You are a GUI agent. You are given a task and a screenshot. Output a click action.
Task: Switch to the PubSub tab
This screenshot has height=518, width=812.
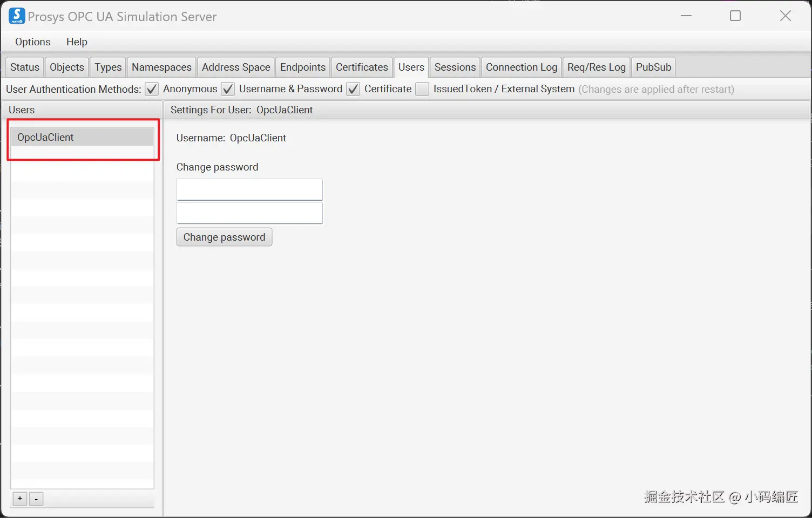coord(653,67)
